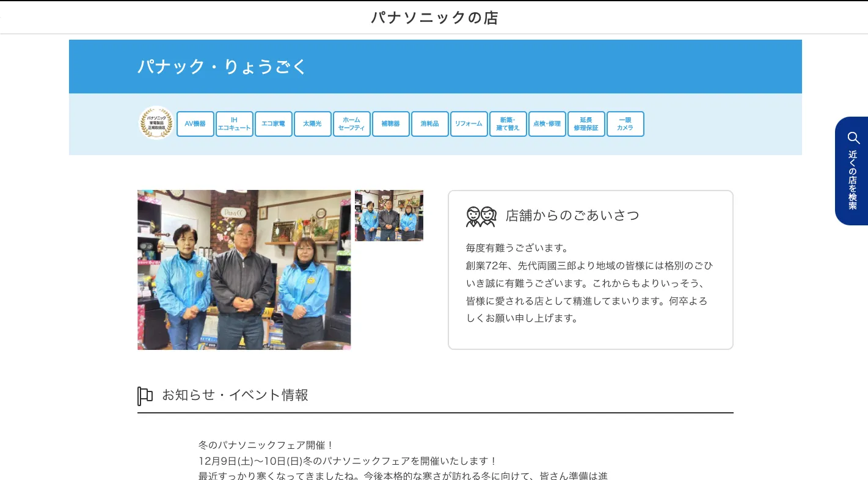Image resolution: width=868 pixels, height=480 pixels.
Task: Go to the リフォーム category
Action: pyautogui.click(x=469, y=124)
